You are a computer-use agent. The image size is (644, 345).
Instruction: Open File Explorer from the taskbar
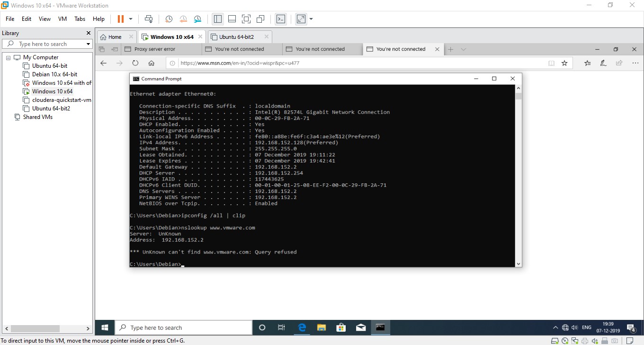322,327
